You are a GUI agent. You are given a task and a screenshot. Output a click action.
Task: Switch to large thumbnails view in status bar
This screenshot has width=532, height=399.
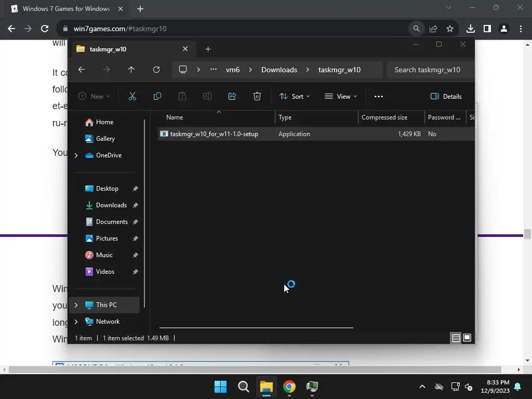tap(467, 338)
